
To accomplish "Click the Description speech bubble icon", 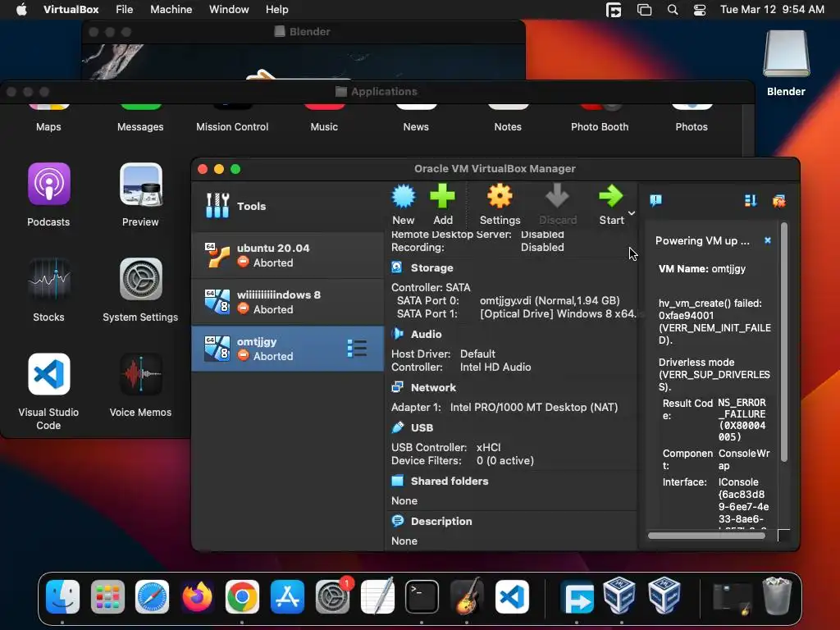I will [397, 521].
